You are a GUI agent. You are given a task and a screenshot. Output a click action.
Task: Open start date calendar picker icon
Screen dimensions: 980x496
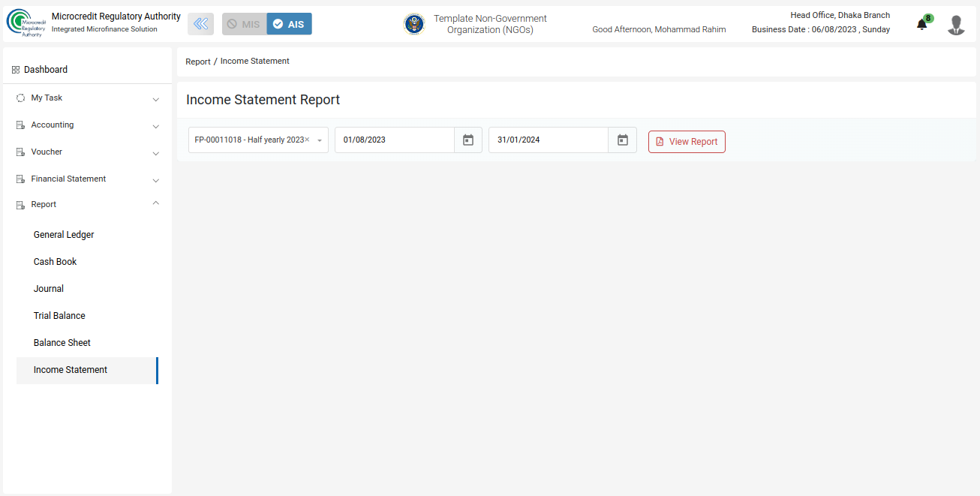[x=468, y=140]
